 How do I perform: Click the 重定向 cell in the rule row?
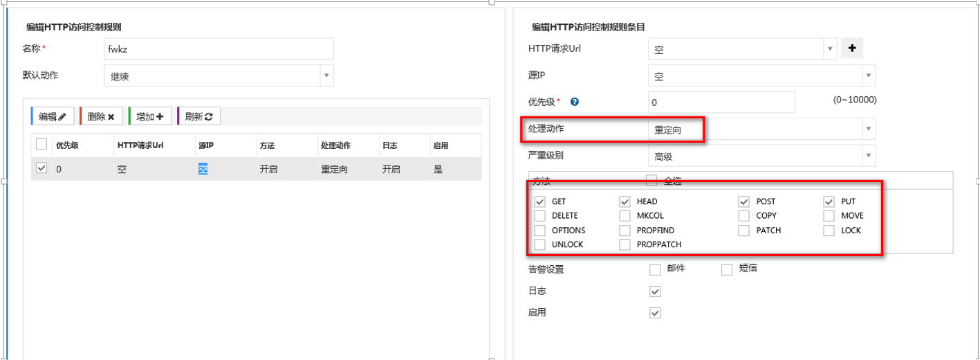334,169
